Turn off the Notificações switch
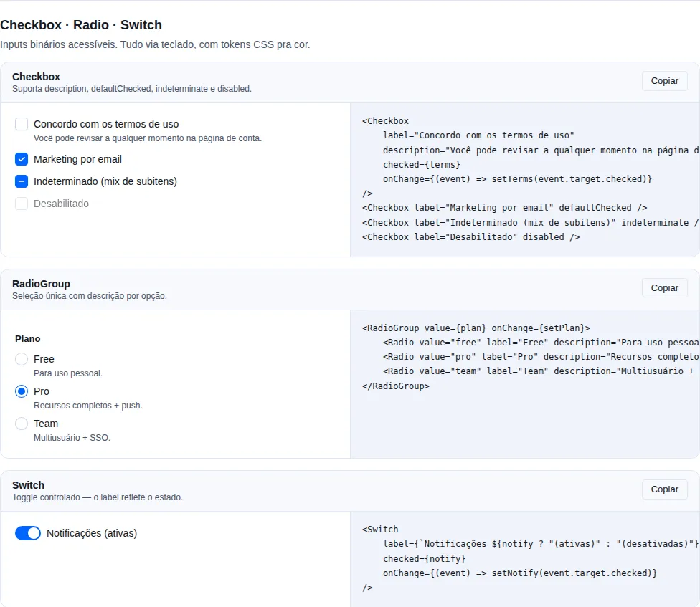The width and height of the screenshot is (700, 607). coord(28,533)
